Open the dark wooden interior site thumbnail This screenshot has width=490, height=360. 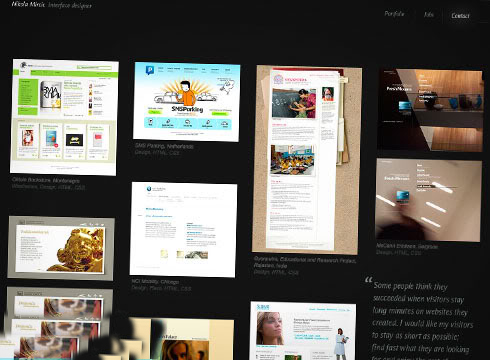(x=430, y=110)
